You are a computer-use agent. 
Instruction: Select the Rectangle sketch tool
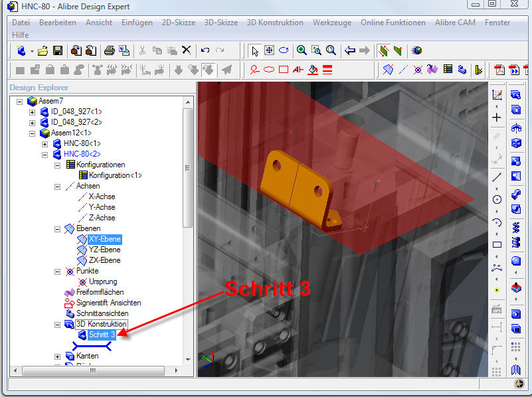tap(497, 245)
